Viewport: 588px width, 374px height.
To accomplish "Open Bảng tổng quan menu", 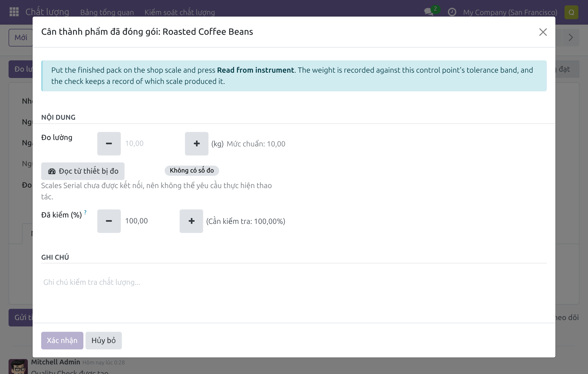I will click(107, 12).
